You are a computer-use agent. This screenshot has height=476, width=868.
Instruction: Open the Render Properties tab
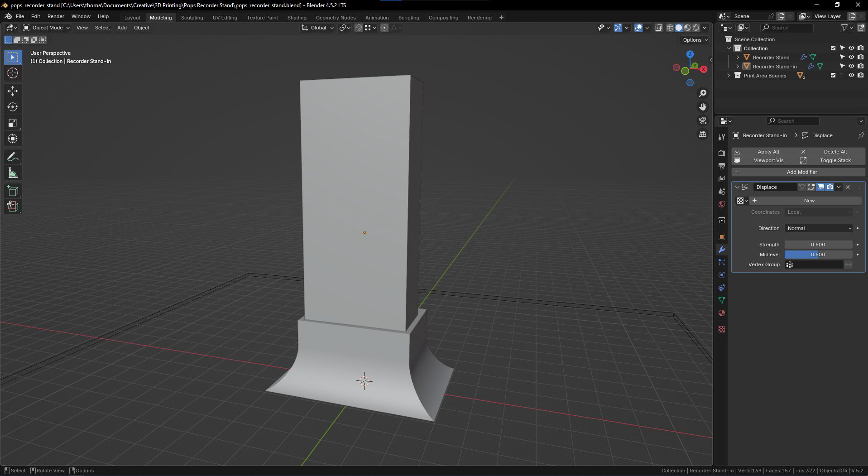[721, 153]
